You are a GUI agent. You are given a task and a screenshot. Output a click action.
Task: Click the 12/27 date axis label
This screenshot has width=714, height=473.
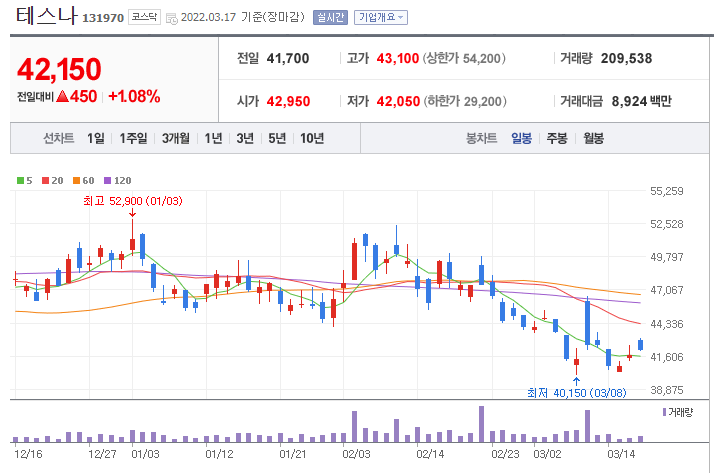(x=102, y=454)
